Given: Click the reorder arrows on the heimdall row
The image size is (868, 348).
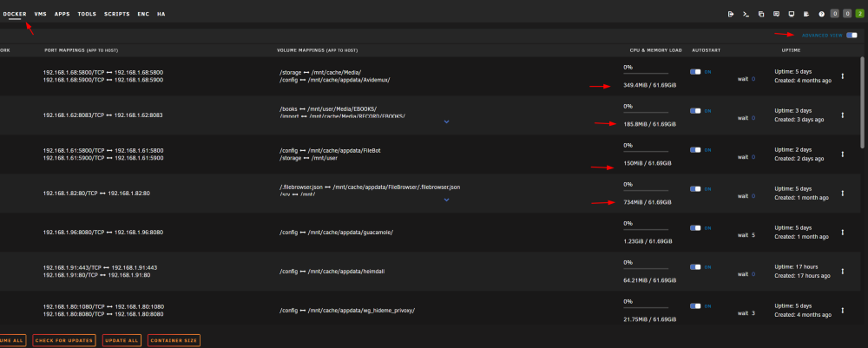Looking at the screenshot, I should pyautogui.click(x=843, y=271).
